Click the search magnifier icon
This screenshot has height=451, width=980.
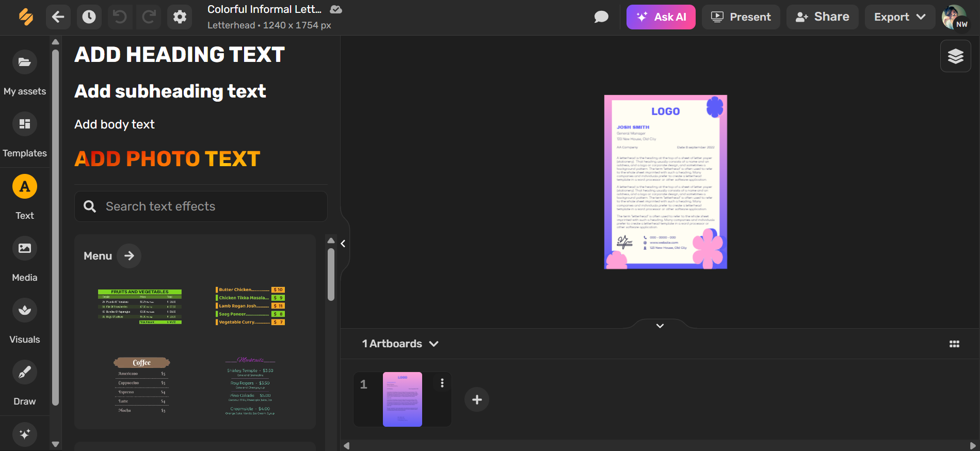[90, 206]
